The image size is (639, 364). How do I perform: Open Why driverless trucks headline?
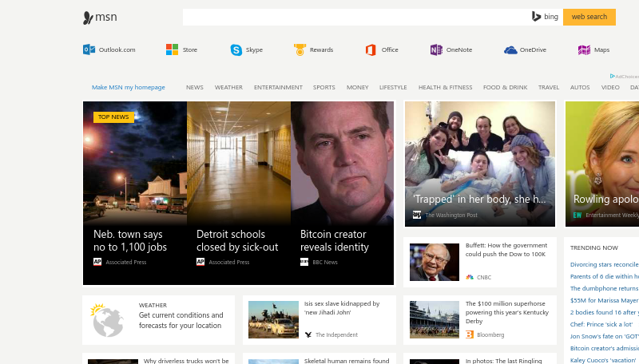pos(186,361)
